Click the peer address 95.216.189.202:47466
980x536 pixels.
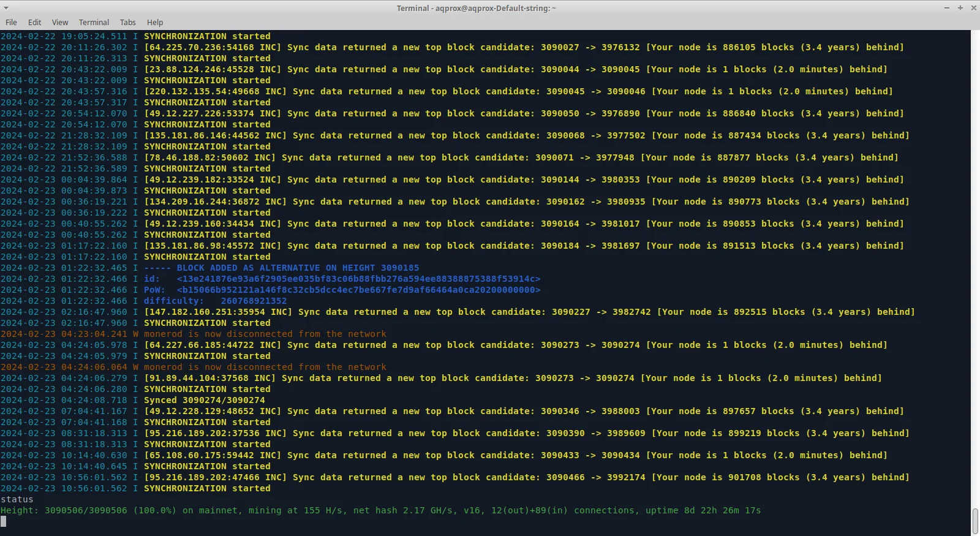tap(204, 477)
